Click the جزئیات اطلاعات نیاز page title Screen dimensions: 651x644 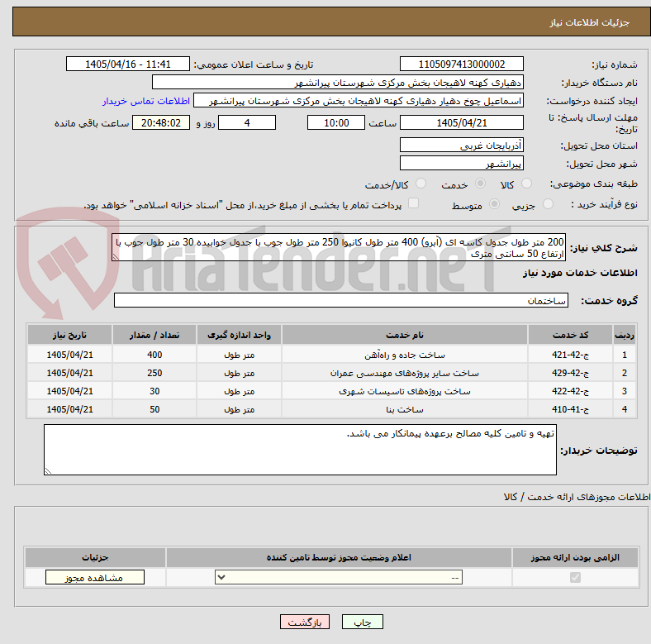pos(590,22)
